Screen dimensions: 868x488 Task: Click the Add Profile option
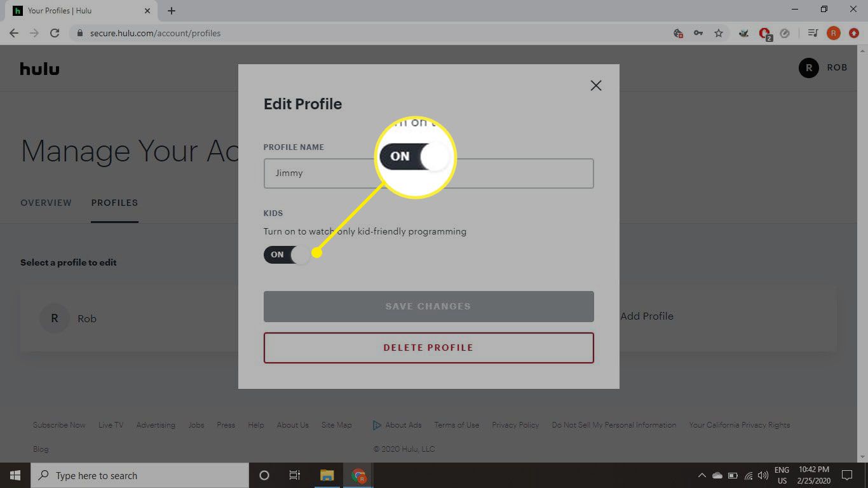pos(647,316)
